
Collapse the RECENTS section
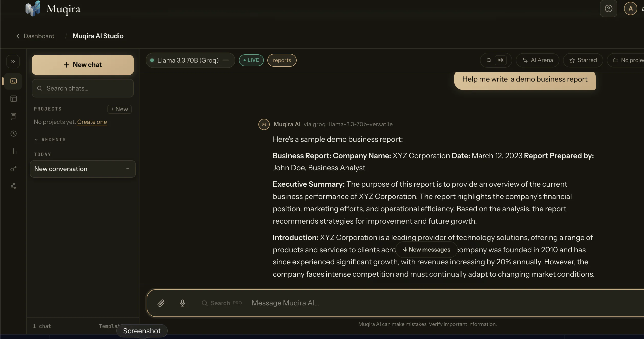tap(50, 140)
